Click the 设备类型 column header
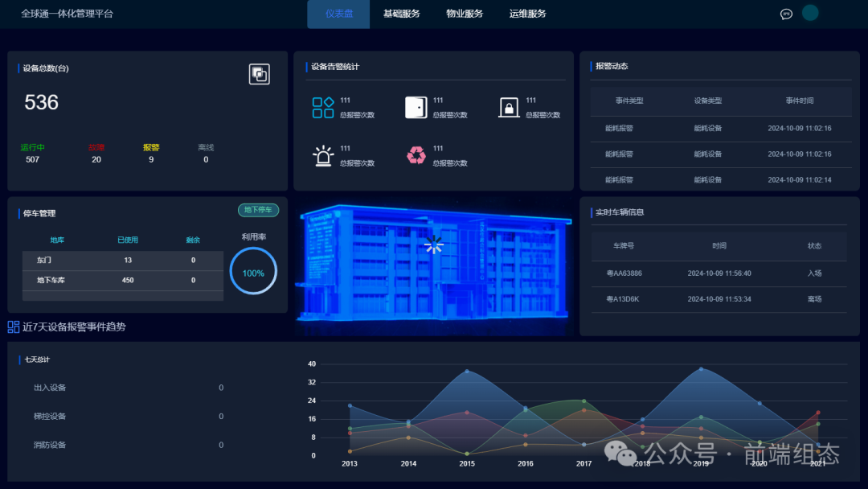Viewport: 868px width, 489px height. [x=708, y=101]
